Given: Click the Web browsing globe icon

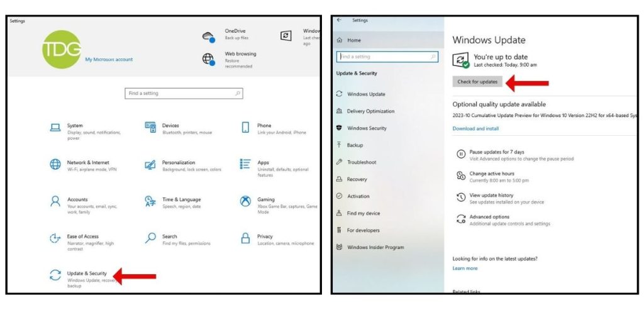Looking at the screenshot, I should coord(209,59).
